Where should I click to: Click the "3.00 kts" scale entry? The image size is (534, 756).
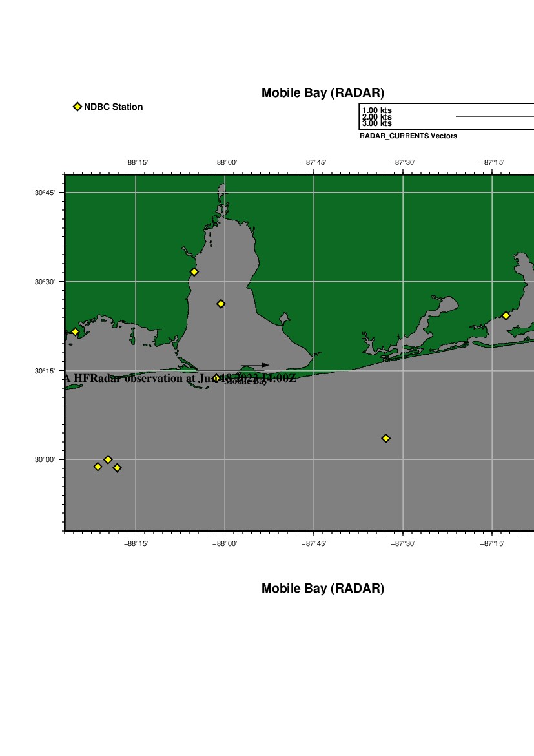click(x=376, y=123)
